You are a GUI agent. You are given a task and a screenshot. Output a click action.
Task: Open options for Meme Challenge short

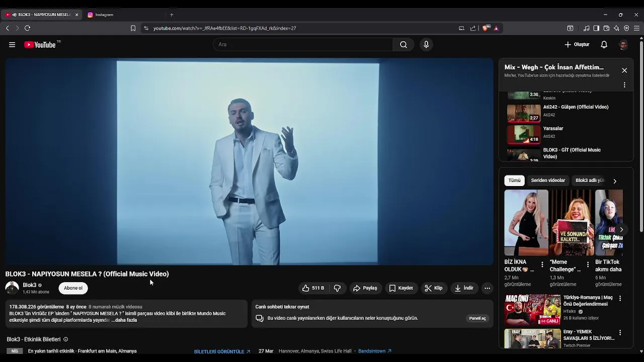coord(588,264)
